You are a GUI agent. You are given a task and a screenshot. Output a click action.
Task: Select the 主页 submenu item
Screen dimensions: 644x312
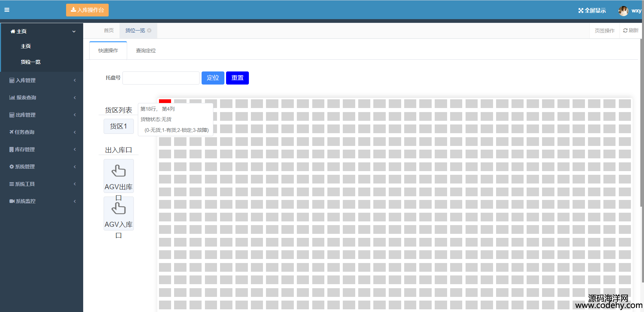26,46
